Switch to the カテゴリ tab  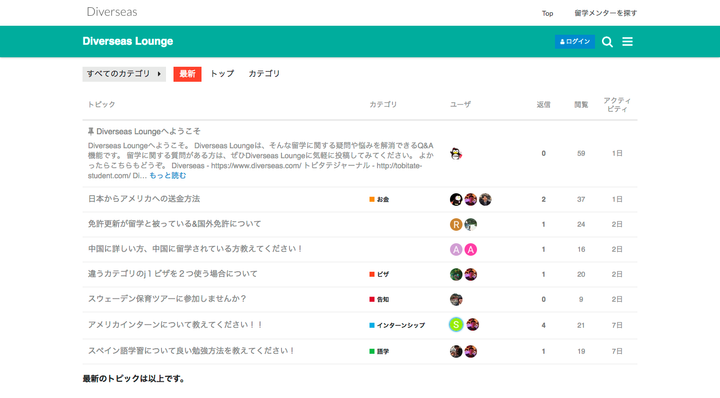(x=264, y=73)
